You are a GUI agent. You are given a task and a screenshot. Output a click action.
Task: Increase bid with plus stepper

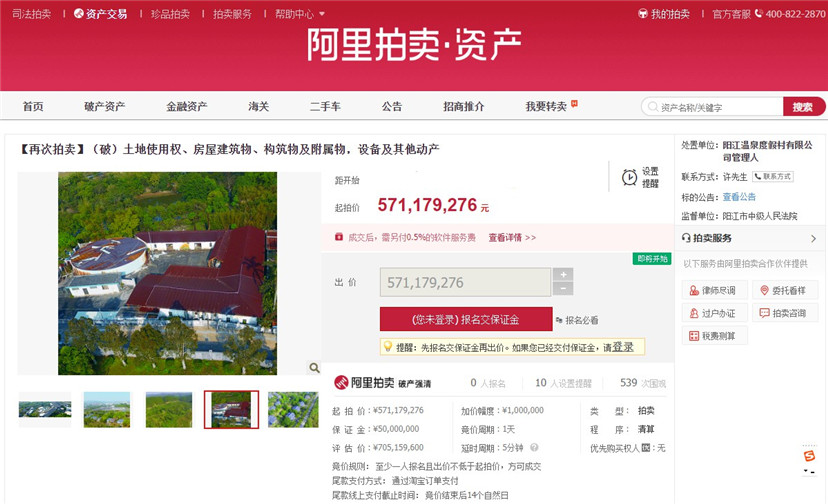pyautogui.click(x=563, y=274)
